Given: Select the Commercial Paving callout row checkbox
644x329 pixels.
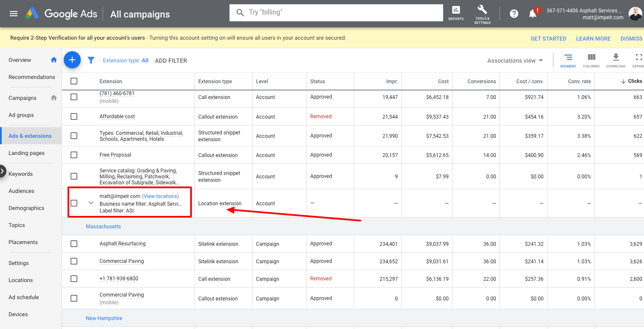Looking at the screenshot, I should (x=74, y=298).
